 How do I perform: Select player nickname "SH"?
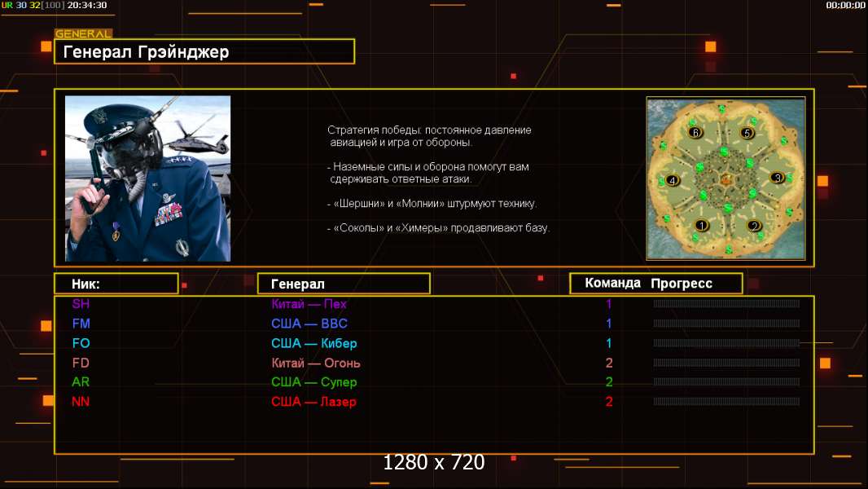pyautogui.click(x=81, y=303)
